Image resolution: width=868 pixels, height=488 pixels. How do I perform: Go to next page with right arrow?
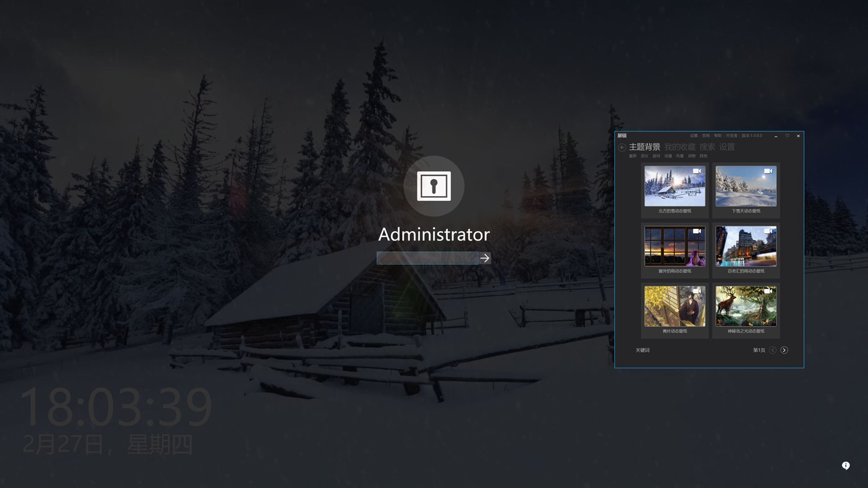click(x=783, y=349)
